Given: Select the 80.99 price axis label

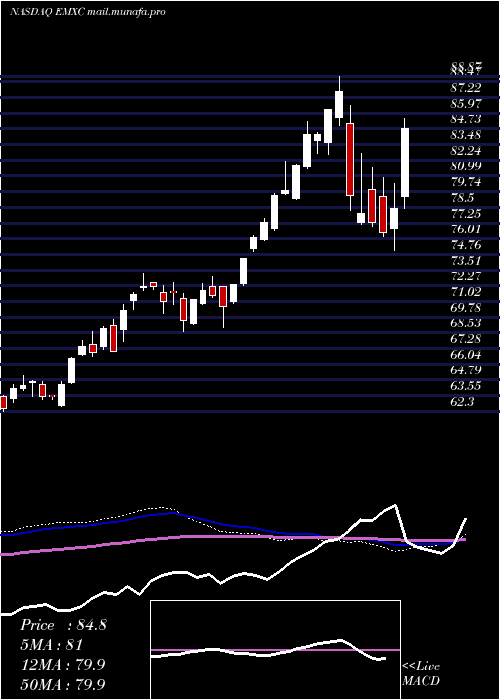Looking at the screenshot, I should [x=466, y=166].
